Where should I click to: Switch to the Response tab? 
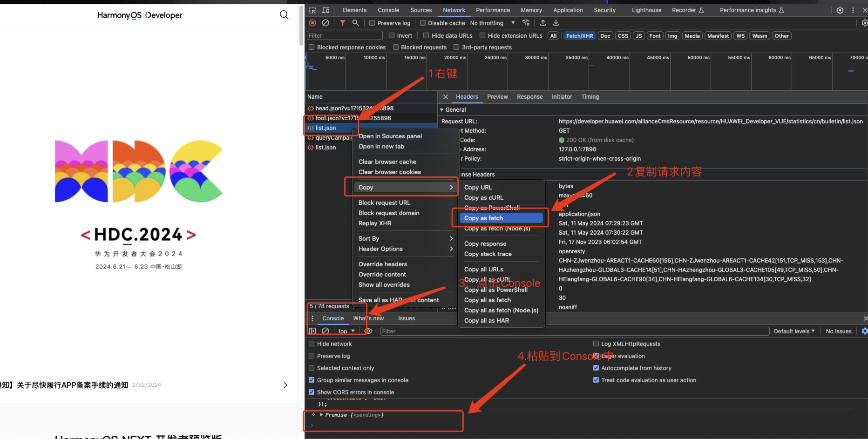[529, 97]
